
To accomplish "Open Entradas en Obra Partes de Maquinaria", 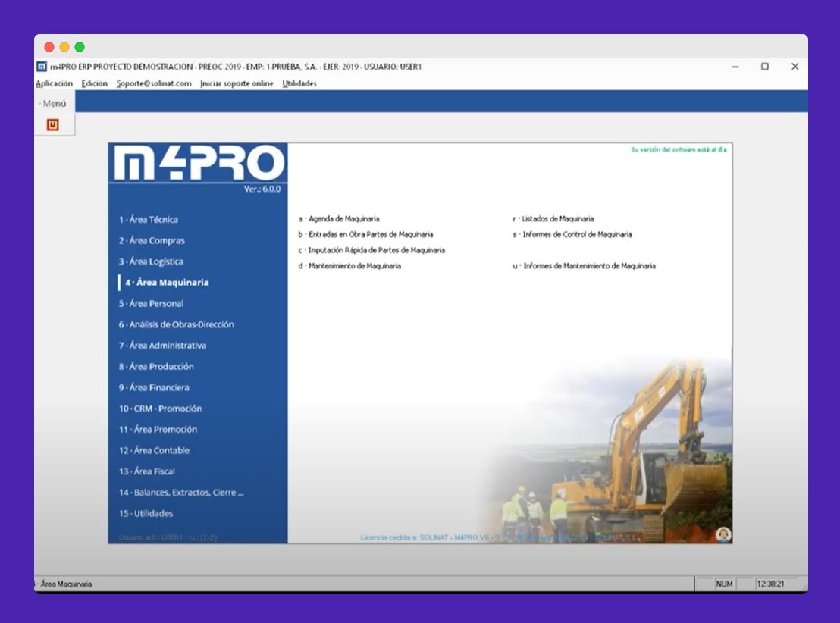I will [366, 234].
